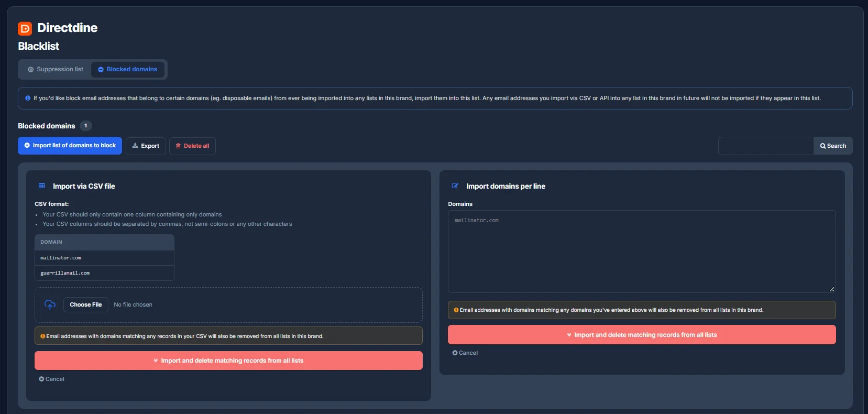Image resolution: width=868 pixels, height=414 pixels.
Task: Click the Search button
Action: click(833, 146)
